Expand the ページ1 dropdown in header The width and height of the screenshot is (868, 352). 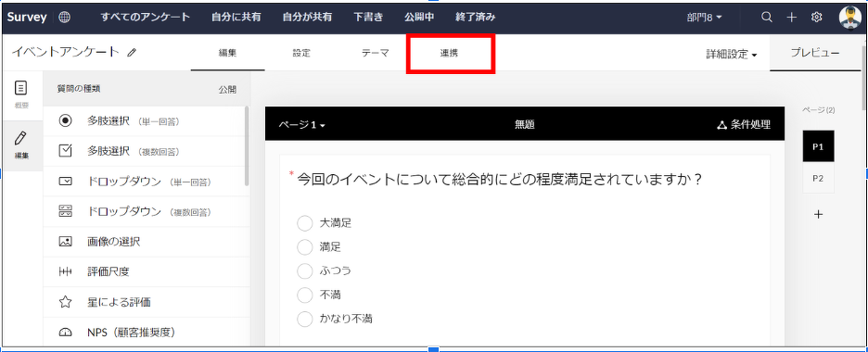coord(301,125)
